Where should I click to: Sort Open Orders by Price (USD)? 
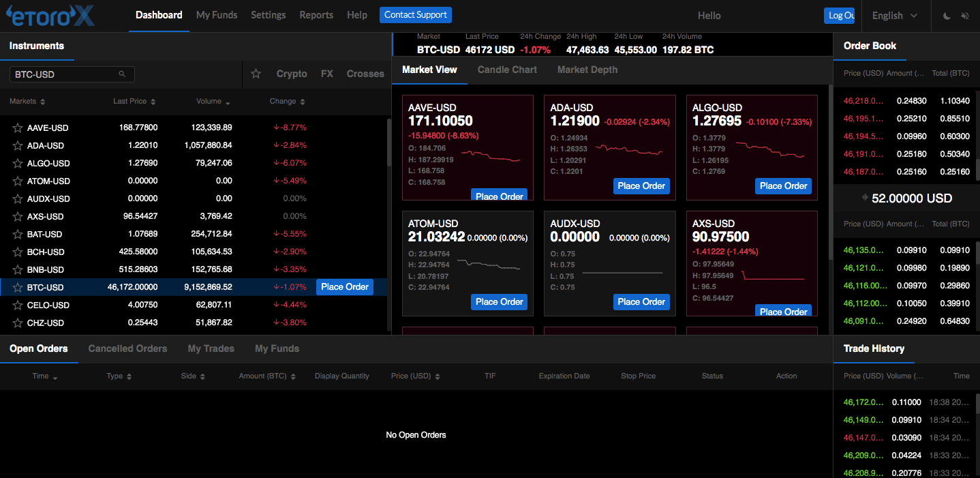point(414,376)
